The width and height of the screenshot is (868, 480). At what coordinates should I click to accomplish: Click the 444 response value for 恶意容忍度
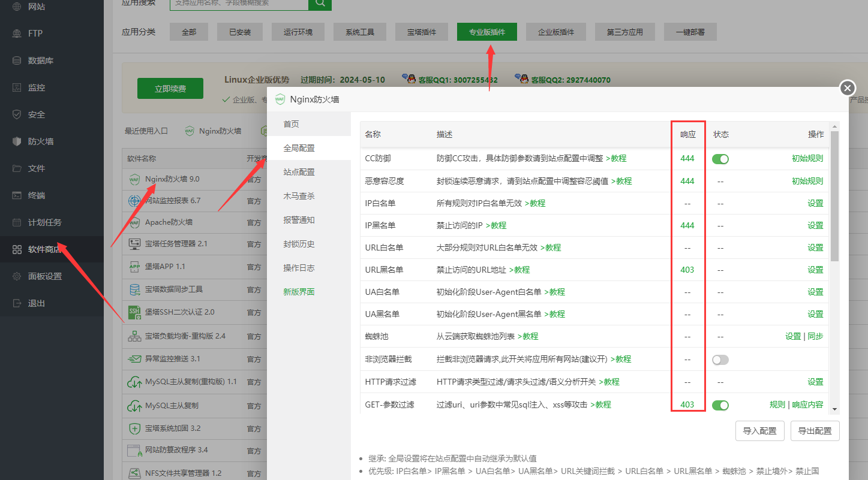(x=687, y=181)
